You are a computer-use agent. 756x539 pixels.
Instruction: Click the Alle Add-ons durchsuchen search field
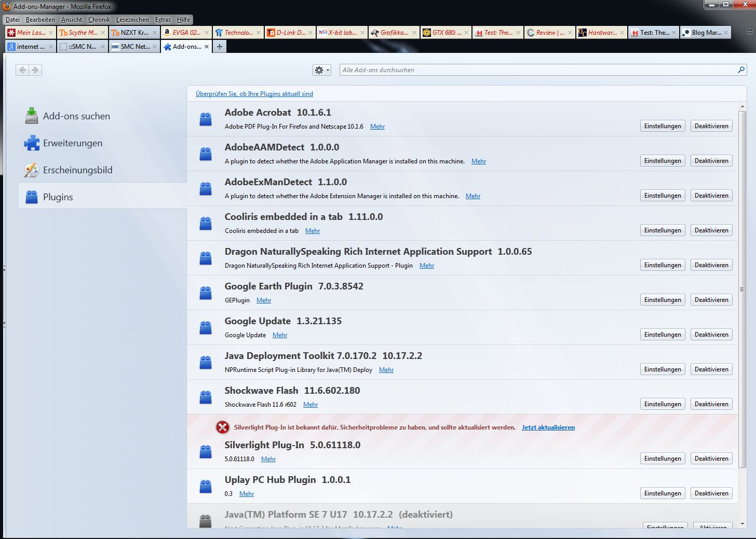(537, 70)
